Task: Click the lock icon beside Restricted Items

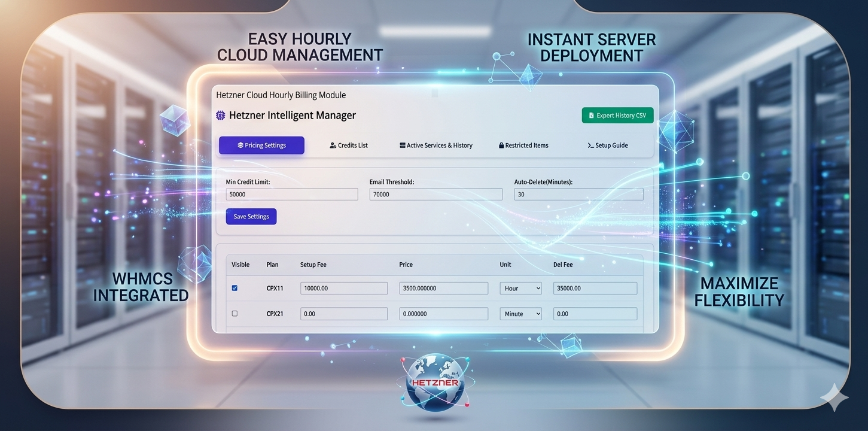Action: click(501, 145)
